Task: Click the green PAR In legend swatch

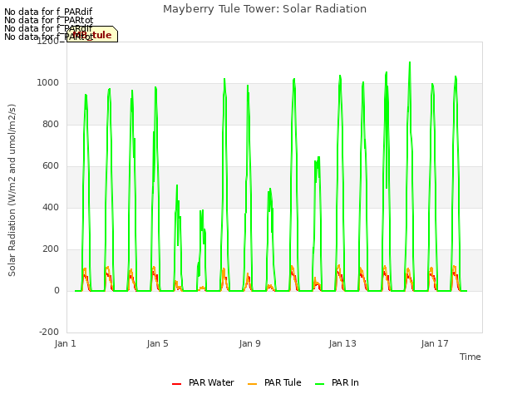Action: tap(319, 384)
